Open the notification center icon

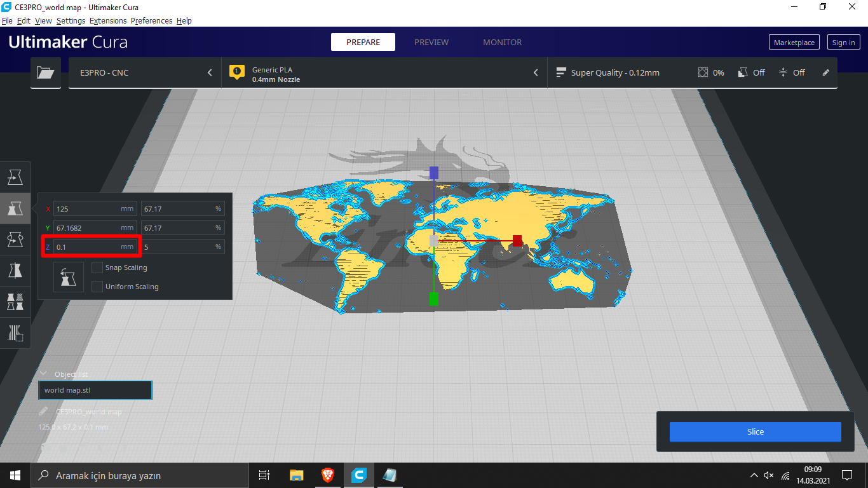[847, 475]
